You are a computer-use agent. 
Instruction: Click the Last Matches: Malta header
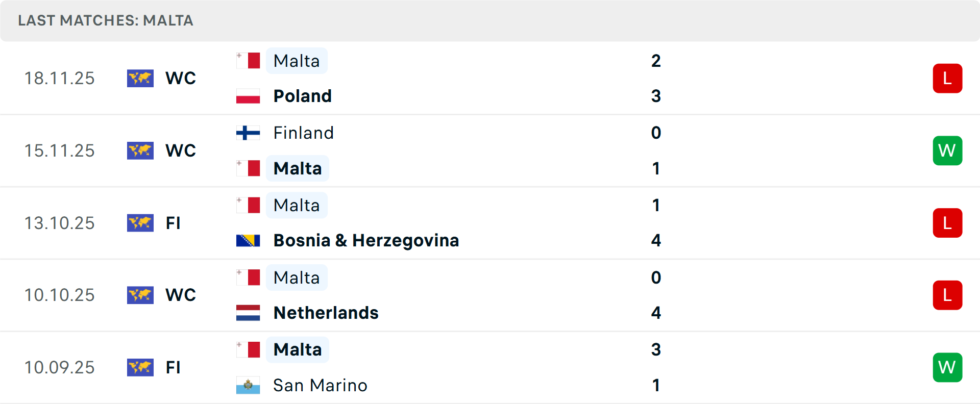pos(106,20)
